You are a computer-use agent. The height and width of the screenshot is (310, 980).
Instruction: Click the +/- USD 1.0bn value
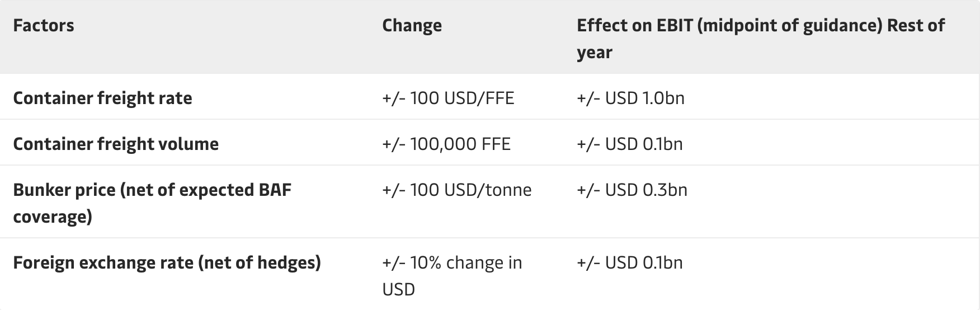pyautogui.click(x=630, y=98)
